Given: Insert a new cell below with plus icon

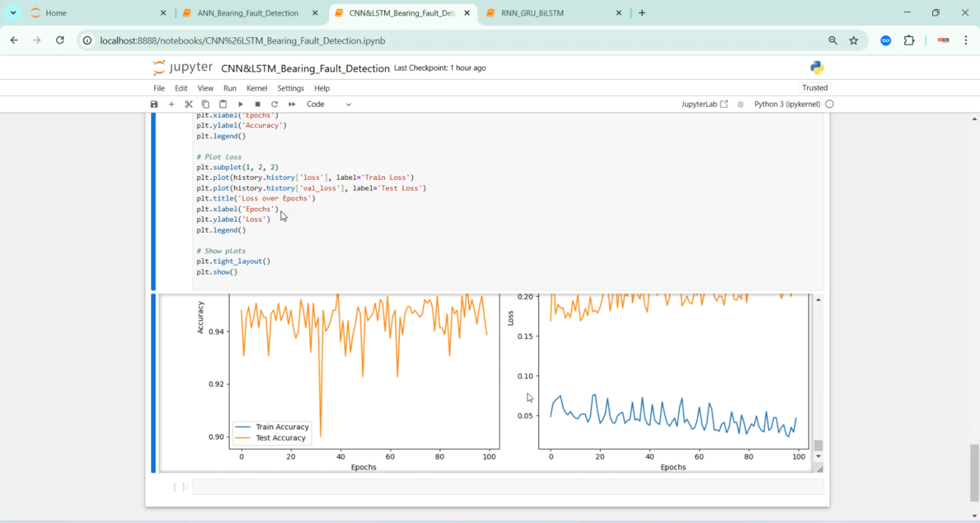Looking at the screenshot, I should [x=171, y=104].
